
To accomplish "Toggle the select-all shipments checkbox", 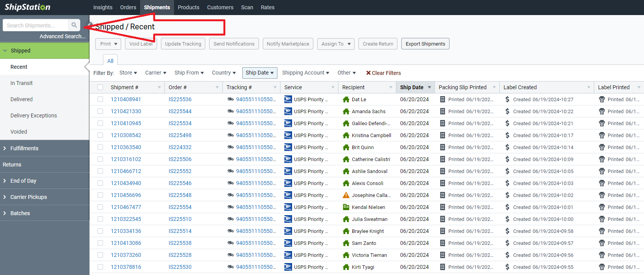I will pos(100,87).
